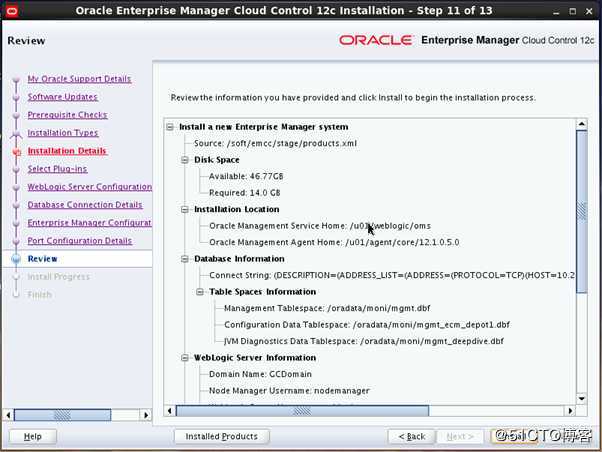Screen dimensions: 602x452
Task: Minimize the installer window
Action: pyautogui.click(x=556, y=12)
